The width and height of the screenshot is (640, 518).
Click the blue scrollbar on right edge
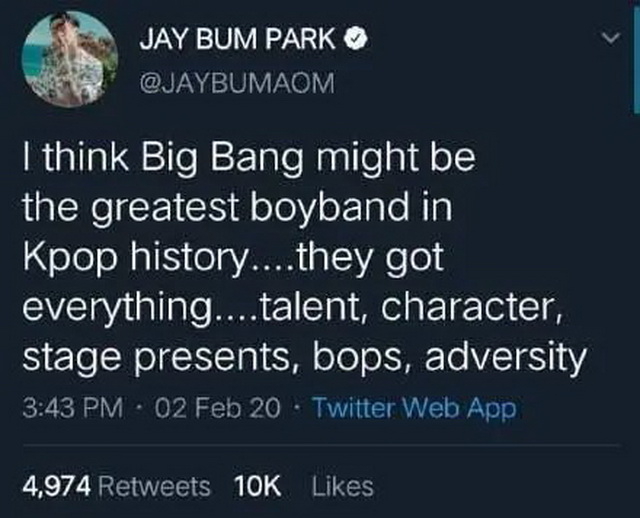point(636,57)
